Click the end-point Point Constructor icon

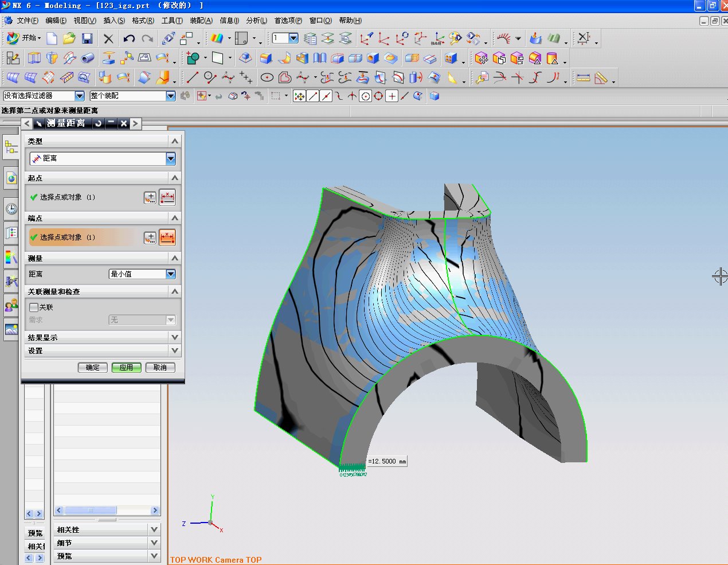pyautogui.click(x=150, y=237)
